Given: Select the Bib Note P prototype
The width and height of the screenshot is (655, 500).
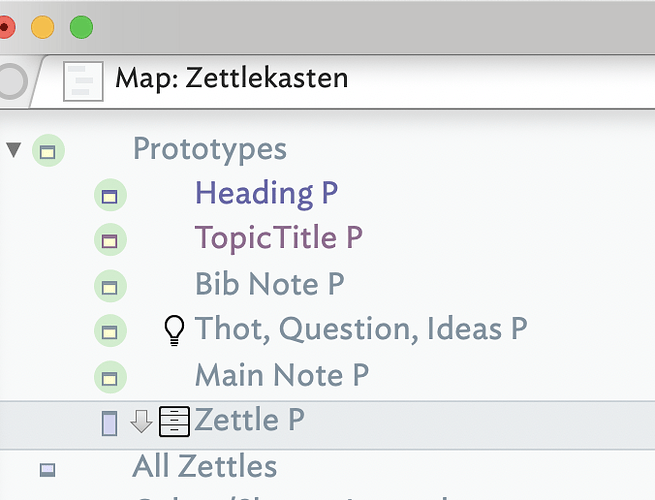Looking at the screenshot, I should tap(269, 284).
